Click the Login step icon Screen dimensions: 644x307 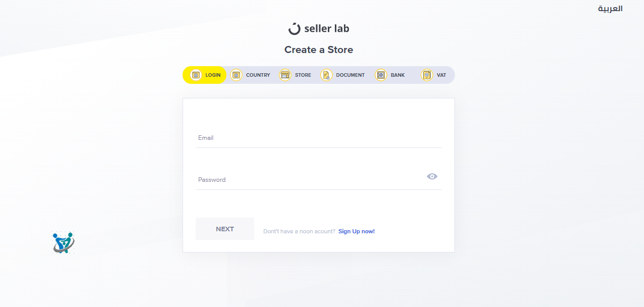tap(196, 75)
